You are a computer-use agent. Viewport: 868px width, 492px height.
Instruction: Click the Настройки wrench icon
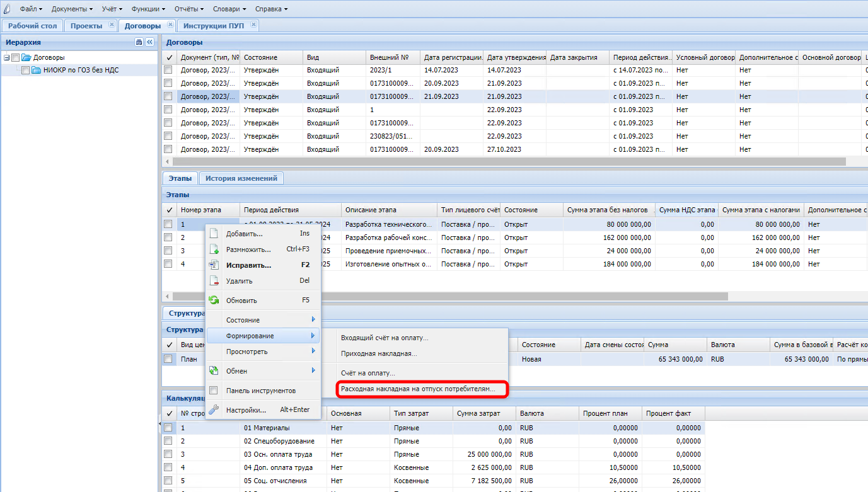214,410
